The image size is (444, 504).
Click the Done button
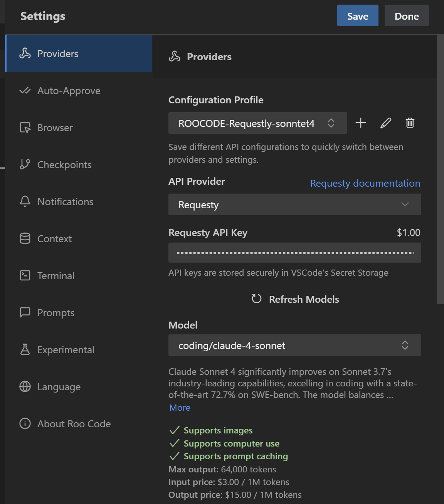[x=407, y=15]
